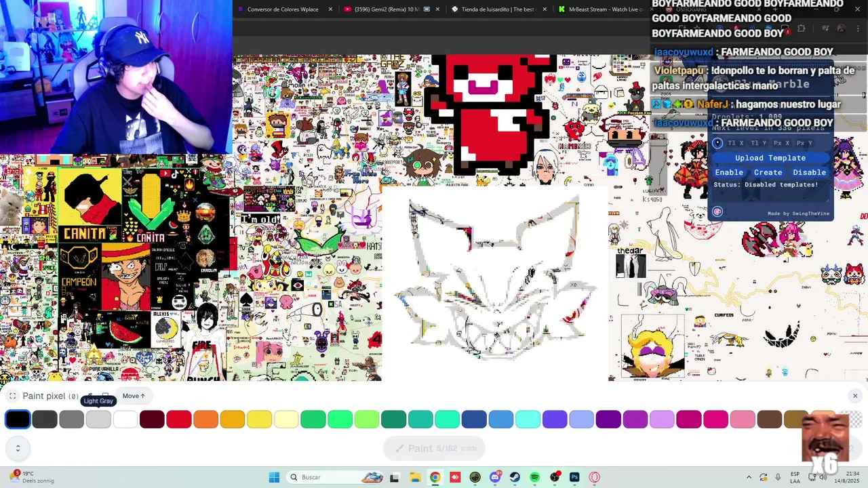Viewport: 868px width, 488px height.
Task: Click the Blue Marble location pin icon
Action: (x=717, y=143)
